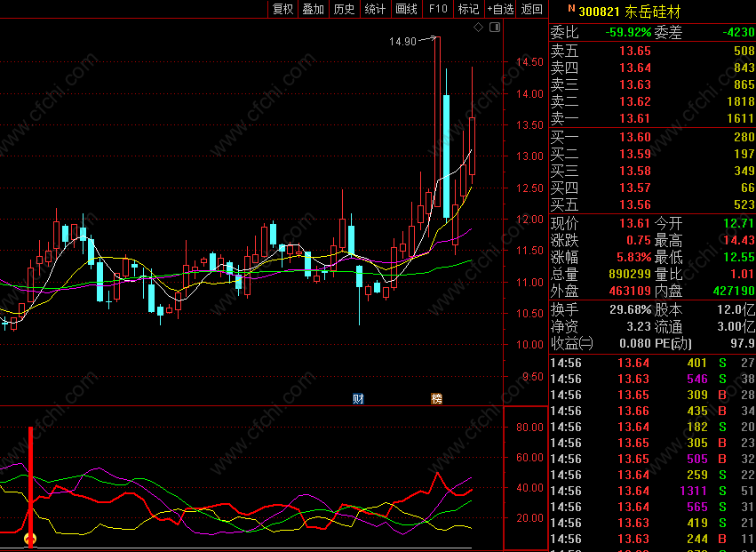The height and width of the screenshot is (552, 756).
Task: Select the 卖五 13.65 ask row
Action: pos(653,51)
